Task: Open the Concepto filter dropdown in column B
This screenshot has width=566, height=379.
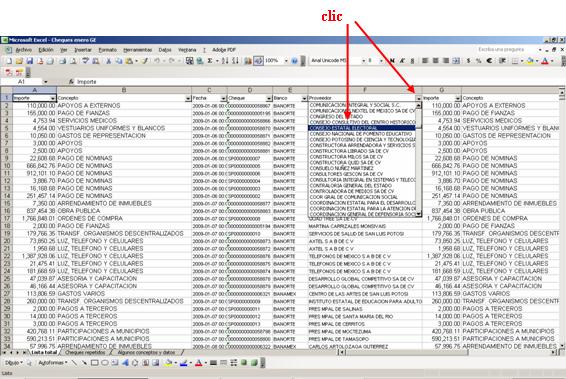Action: coord(188,98)
